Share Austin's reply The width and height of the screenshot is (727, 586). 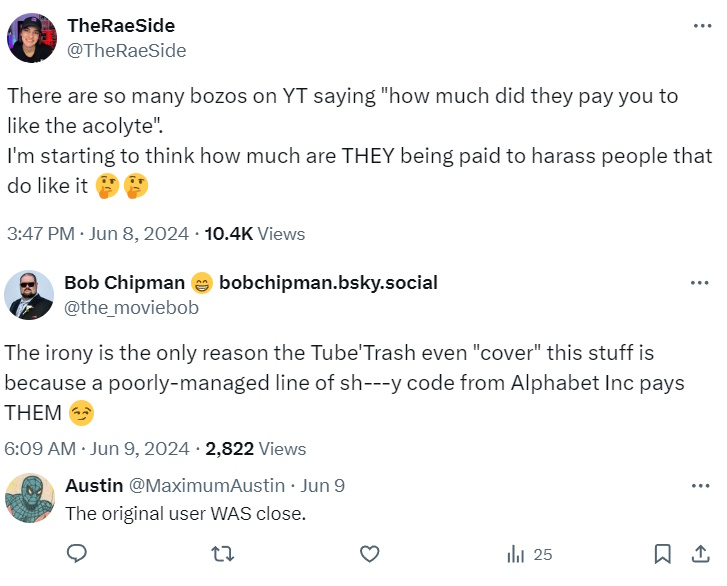(698, 554)
